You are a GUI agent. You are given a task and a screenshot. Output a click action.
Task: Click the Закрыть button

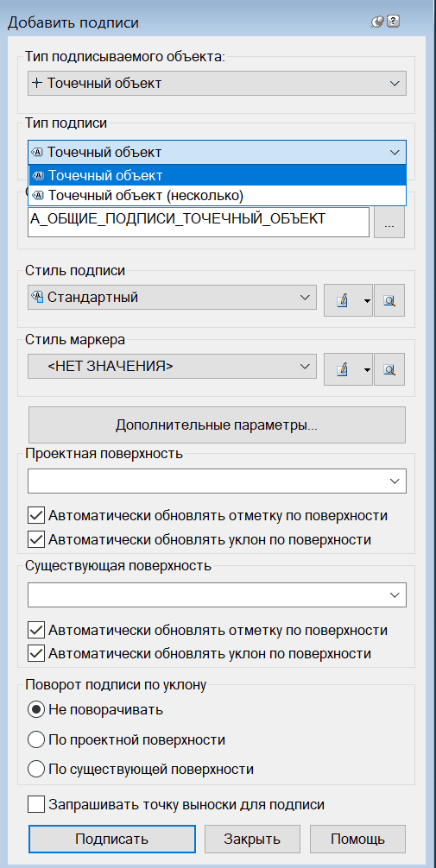coord(252,839)
